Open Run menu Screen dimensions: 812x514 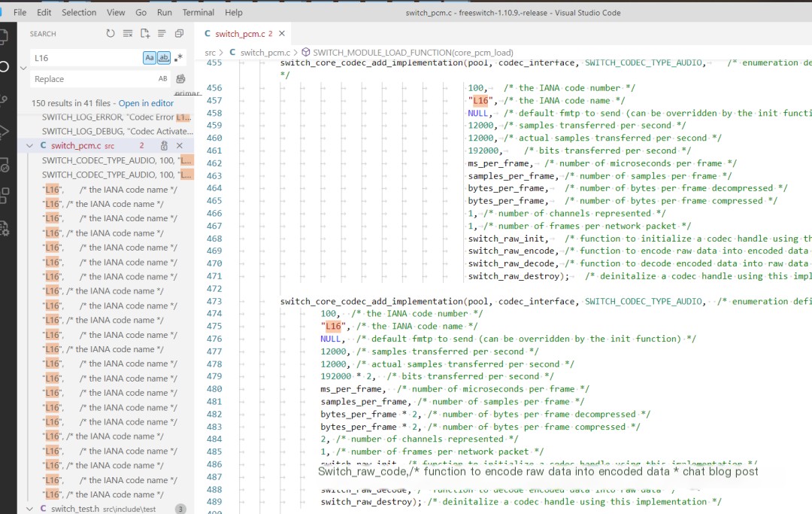coord(164,13)
